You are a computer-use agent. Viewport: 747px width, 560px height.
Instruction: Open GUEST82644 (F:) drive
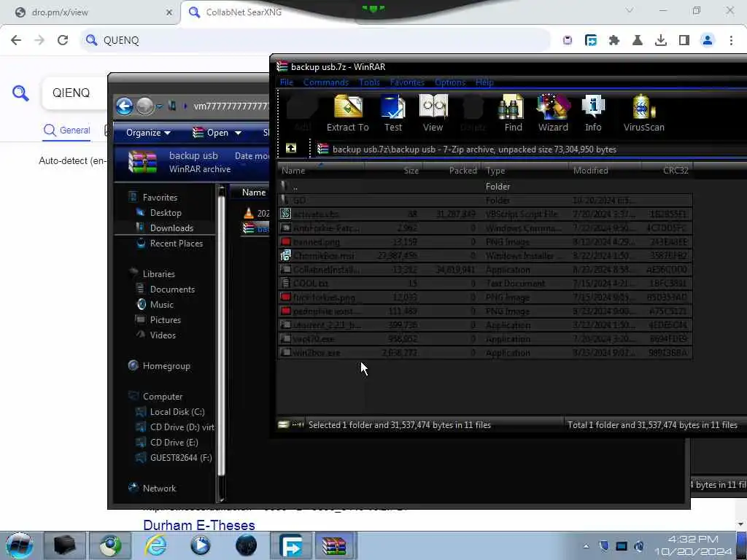tap(174, 458)
